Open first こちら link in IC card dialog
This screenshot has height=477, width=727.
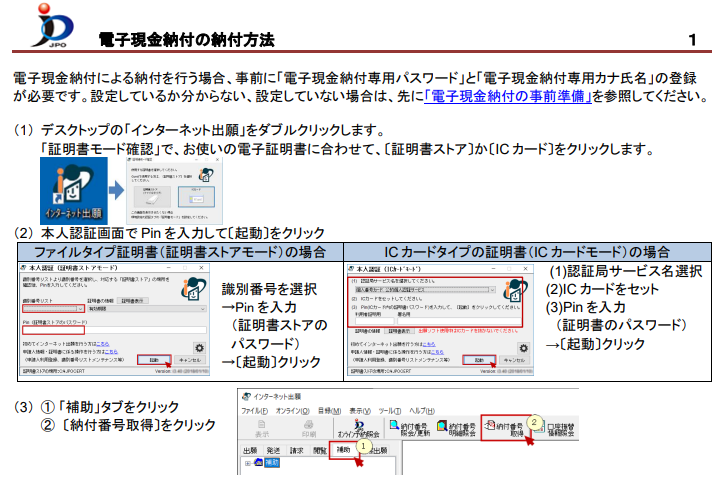point(428,344)
